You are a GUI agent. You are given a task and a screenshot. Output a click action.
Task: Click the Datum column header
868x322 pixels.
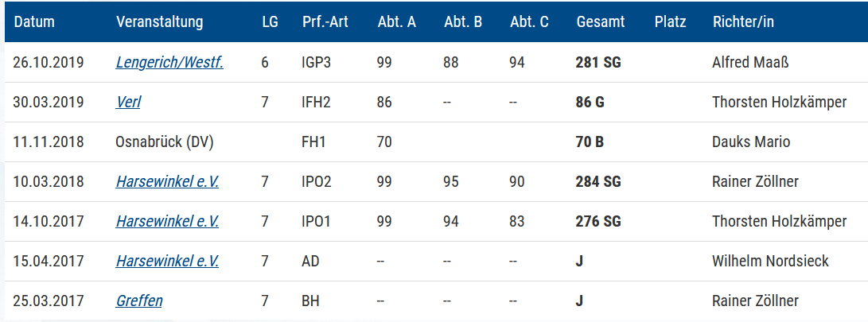tap(34, 22)
